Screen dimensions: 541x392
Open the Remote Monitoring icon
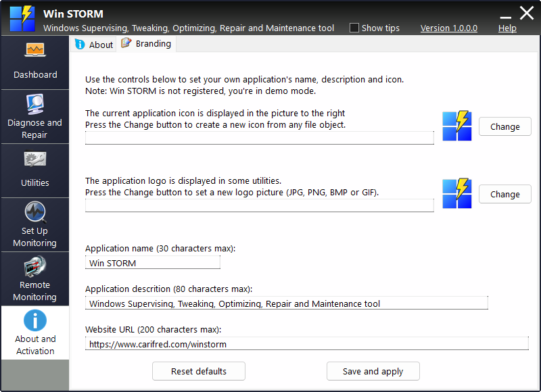click(34, 266)
